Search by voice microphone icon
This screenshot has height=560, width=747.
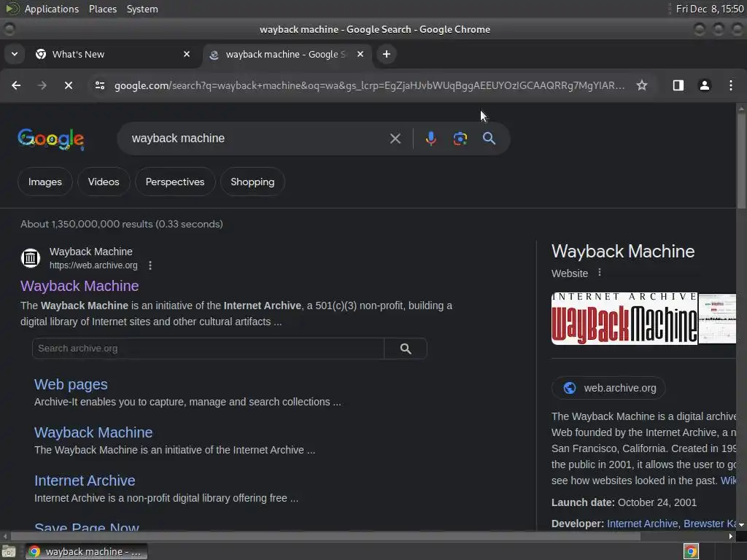pos(430,139)
